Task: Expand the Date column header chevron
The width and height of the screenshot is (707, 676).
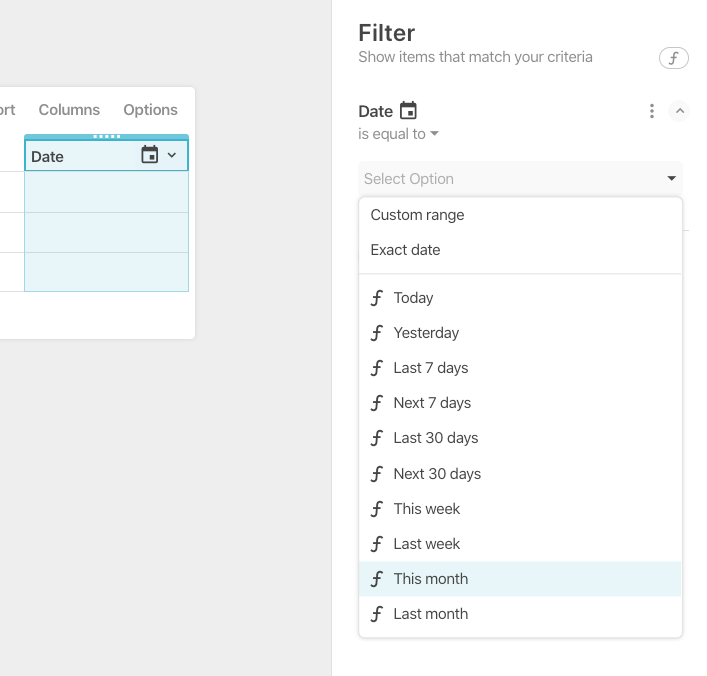Action: point(172,155)
